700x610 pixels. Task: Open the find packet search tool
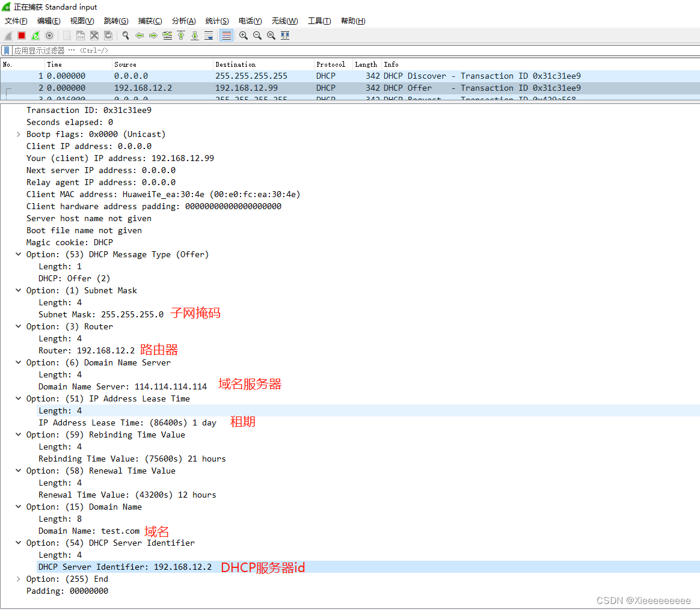(x=125, y=35)
